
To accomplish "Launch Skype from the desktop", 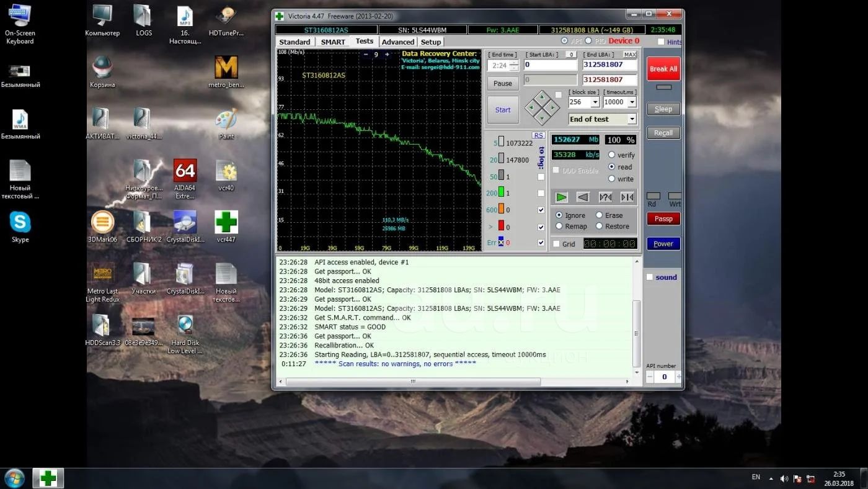I will click(x=20, y=227).
